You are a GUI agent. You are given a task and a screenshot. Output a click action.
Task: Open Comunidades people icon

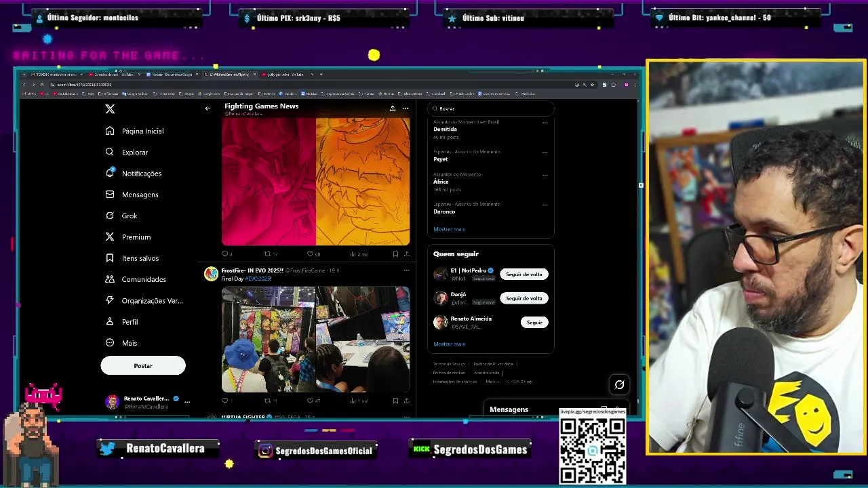[x=110, y=279]
